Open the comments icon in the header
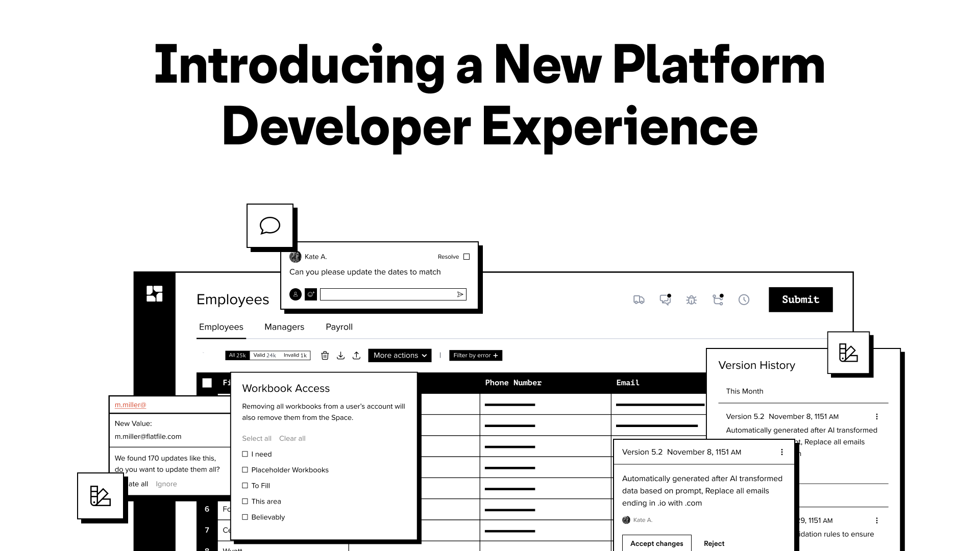Viewport: 980px width, 551px height. tap(665, 300)
